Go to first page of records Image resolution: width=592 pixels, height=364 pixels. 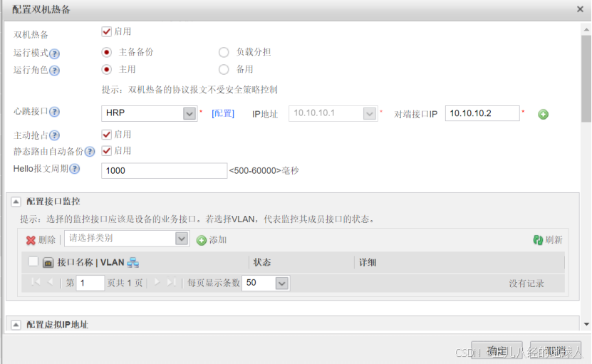tap(36, 283)
